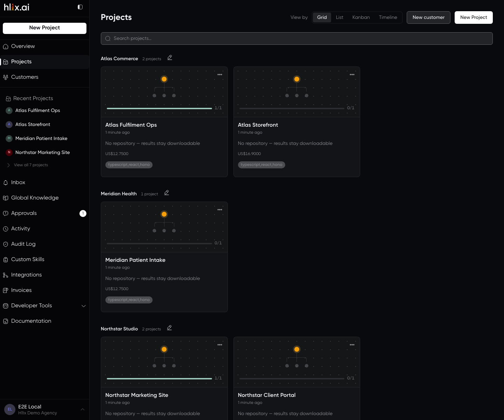
Task: Click the Meridian Patient Intake progress bar
Action: (x=159, y=244)
